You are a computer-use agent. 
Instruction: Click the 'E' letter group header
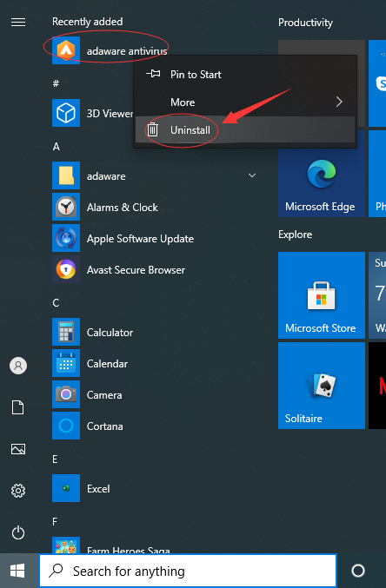pos(55,459)
